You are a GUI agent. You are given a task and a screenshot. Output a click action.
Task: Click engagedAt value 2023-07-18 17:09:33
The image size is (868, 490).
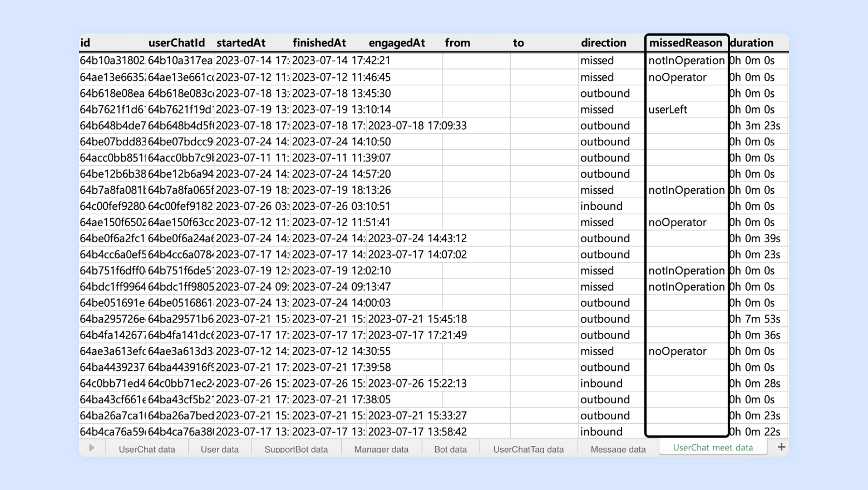(x=417, y=126)
